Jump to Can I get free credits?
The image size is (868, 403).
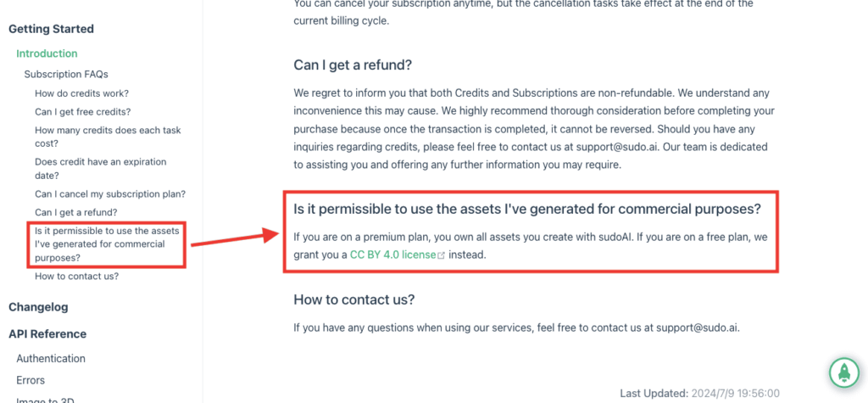(83, 111)
